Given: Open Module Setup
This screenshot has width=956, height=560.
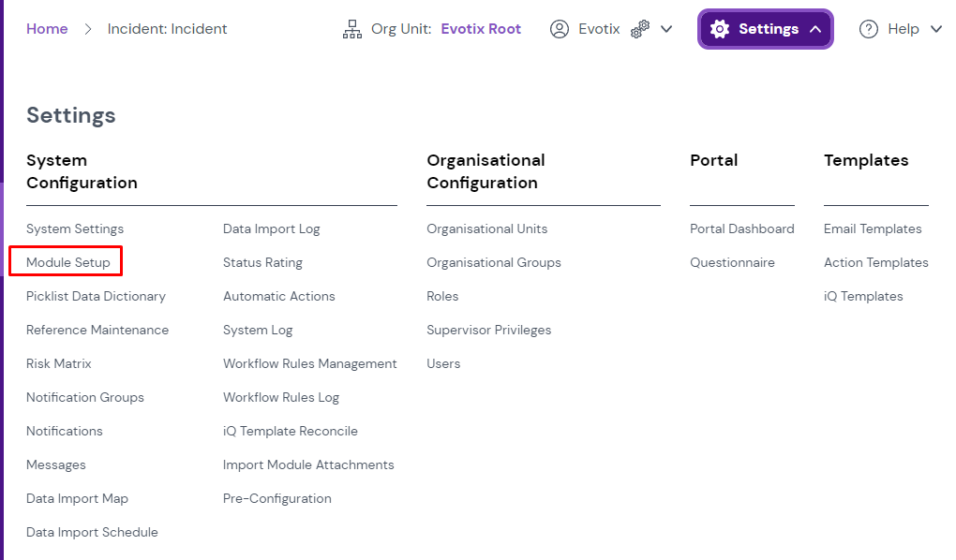Looking at the screenshot, I should tap(68, 262).
